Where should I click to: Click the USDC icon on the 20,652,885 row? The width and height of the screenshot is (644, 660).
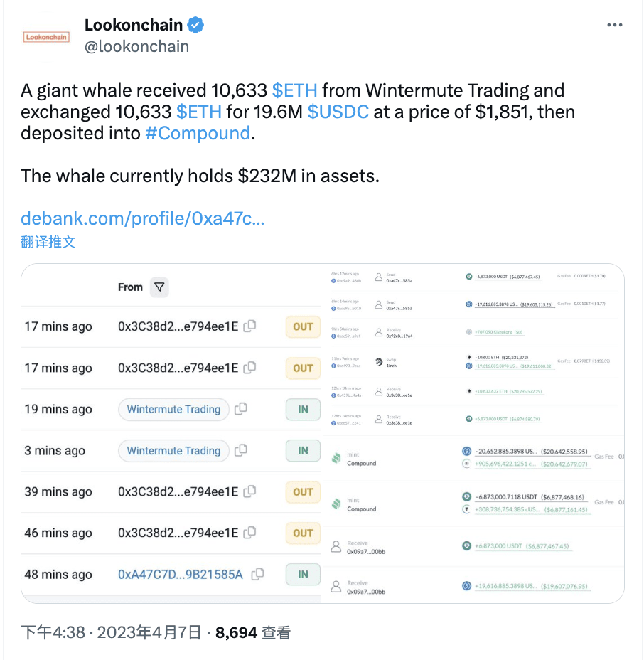coord(466,451)
